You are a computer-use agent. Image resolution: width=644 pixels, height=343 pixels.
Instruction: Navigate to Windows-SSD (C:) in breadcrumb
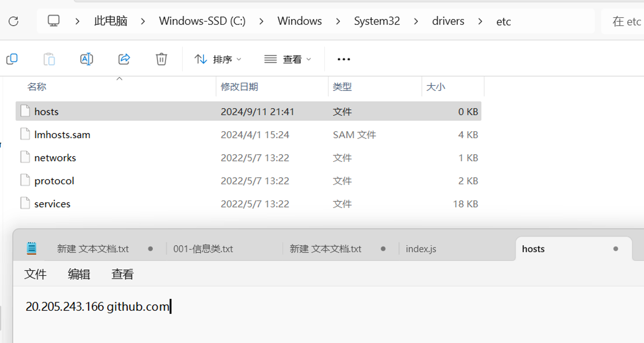click(202, 21)
